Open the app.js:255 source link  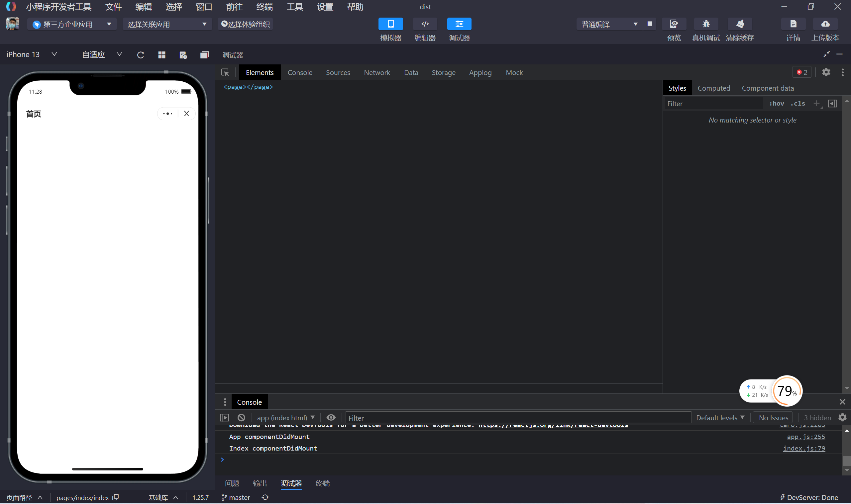coord(805,437)
